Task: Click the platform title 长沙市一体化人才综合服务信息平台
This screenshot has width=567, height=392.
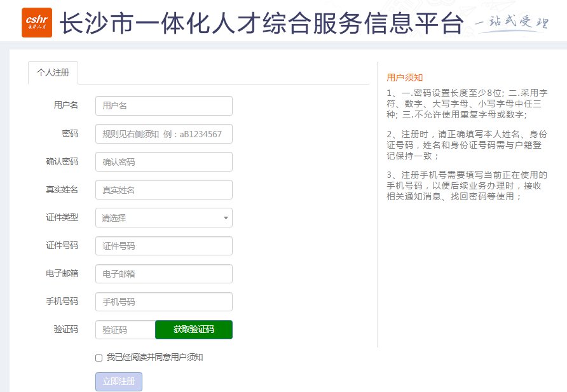Action: [261, 24]
